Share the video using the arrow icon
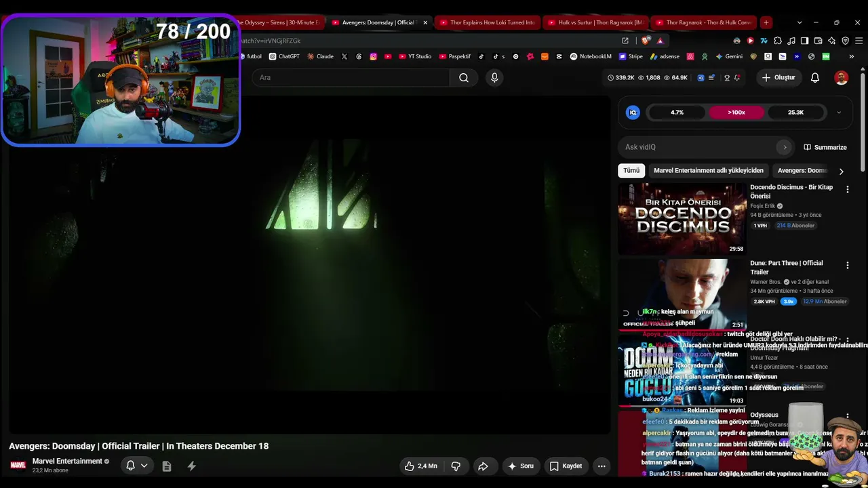 pos(483,466)
